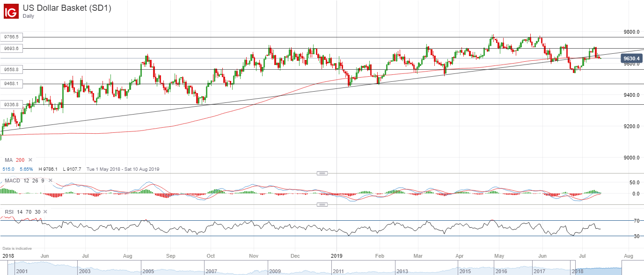
Task: Click the 2007 marker in overview timeline
Action: [x=212, y=271]
